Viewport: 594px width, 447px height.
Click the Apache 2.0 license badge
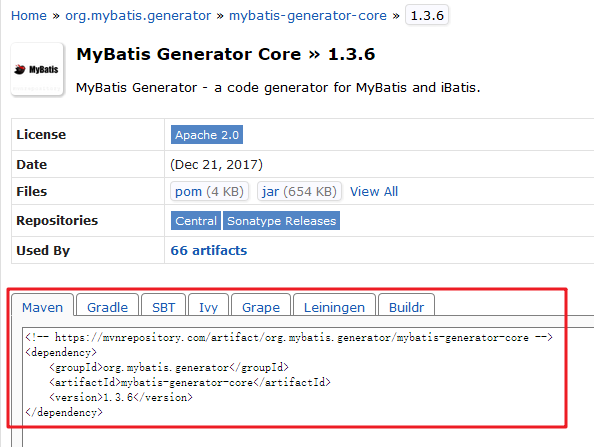[x=207, y=135]
